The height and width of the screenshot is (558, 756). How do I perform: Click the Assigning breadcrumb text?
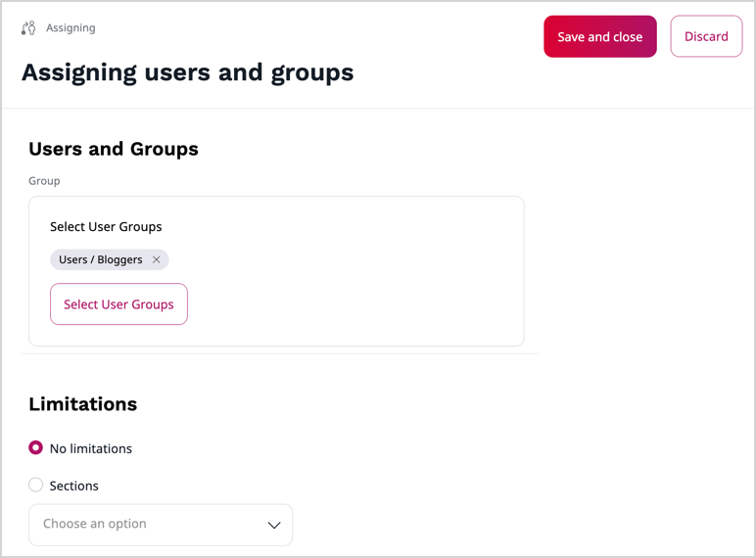(71, 28)
